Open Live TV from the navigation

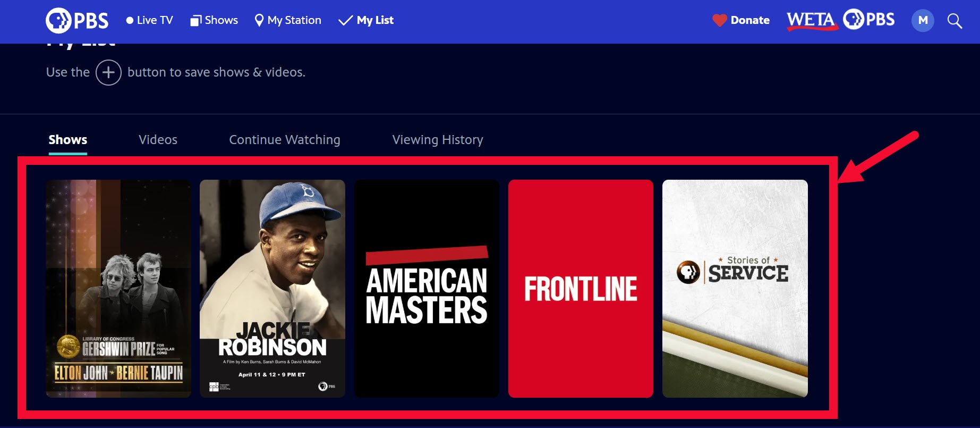coord(149,20)
